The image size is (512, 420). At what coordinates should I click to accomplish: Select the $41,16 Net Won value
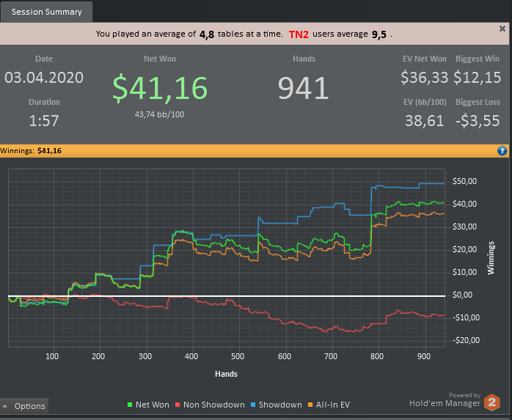click(160, 88)
